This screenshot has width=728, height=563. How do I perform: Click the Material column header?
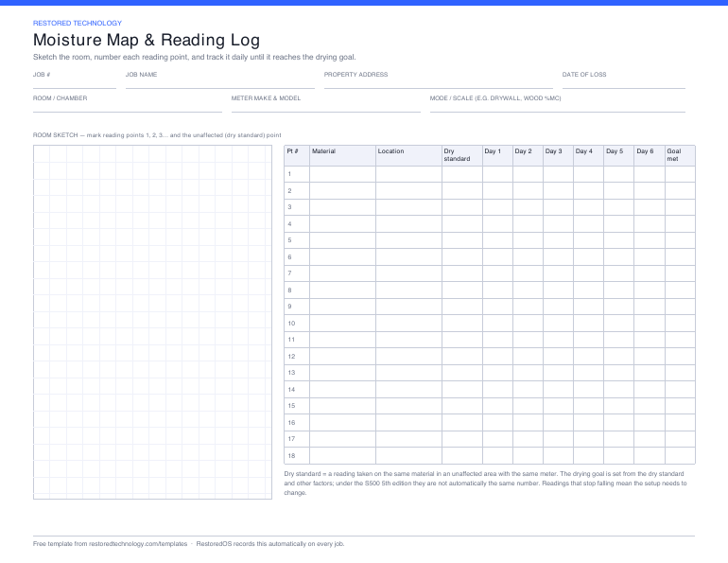342,155
